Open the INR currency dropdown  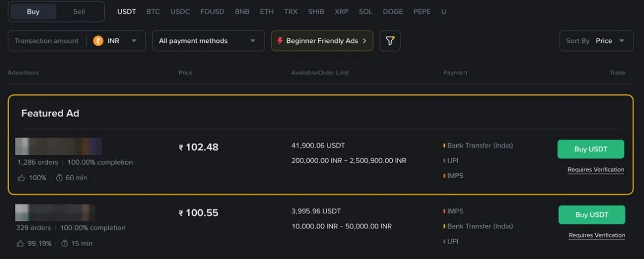(116, 41)
